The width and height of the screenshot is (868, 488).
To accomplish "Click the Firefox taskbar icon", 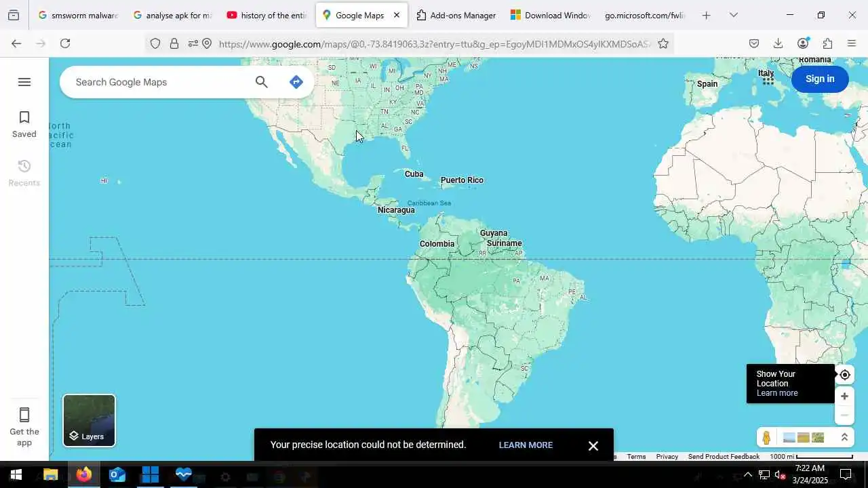I will coord(84,474).
